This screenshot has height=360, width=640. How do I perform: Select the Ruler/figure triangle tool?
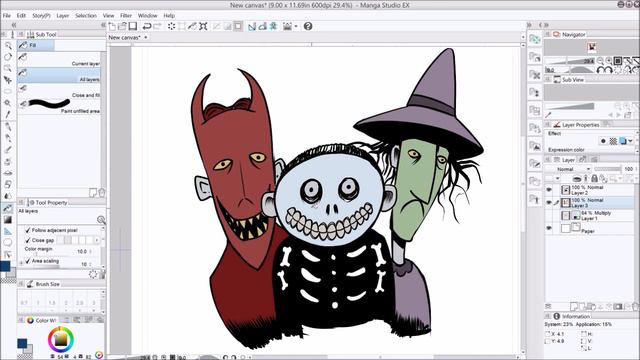[8, 231]
